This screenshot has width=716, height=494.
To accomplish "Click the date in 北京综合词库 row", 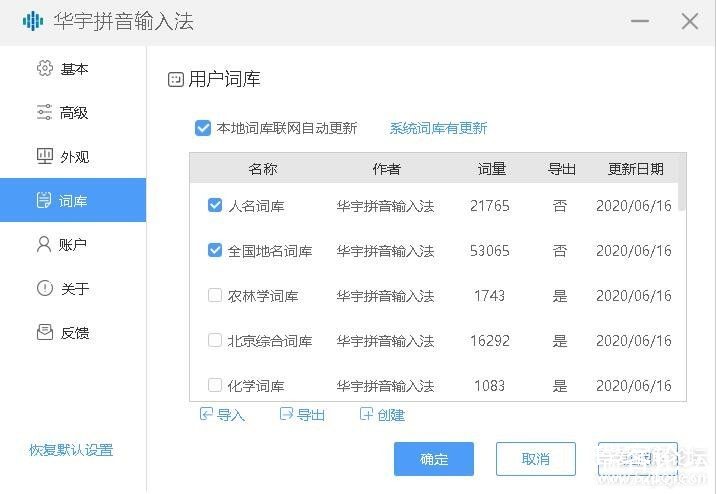I will (x=634, y=341).
